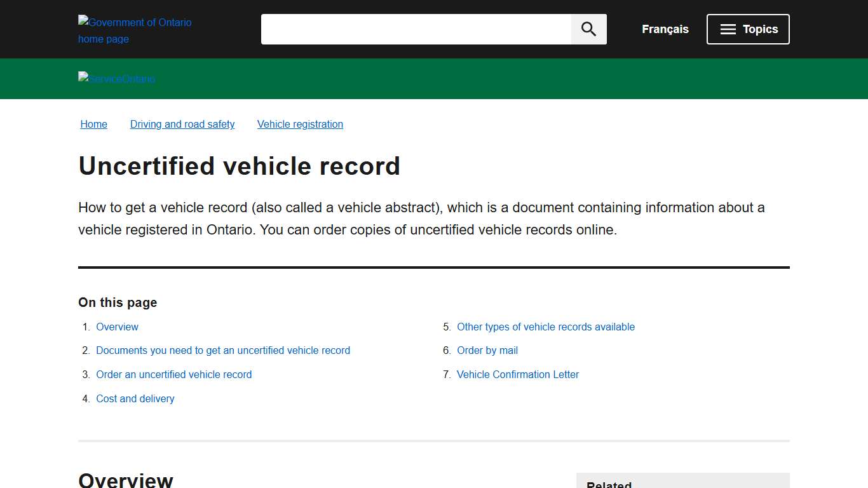
Task: Jump to the Order by mail section
Action: coord(487,350)
